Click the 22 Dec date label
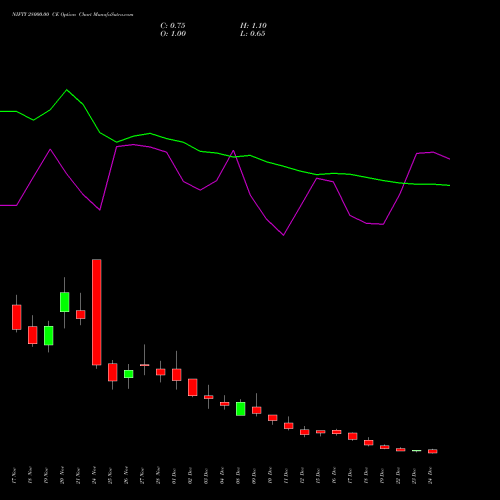Viewport: 500px width, 500px height. click(x=398, y=476)
